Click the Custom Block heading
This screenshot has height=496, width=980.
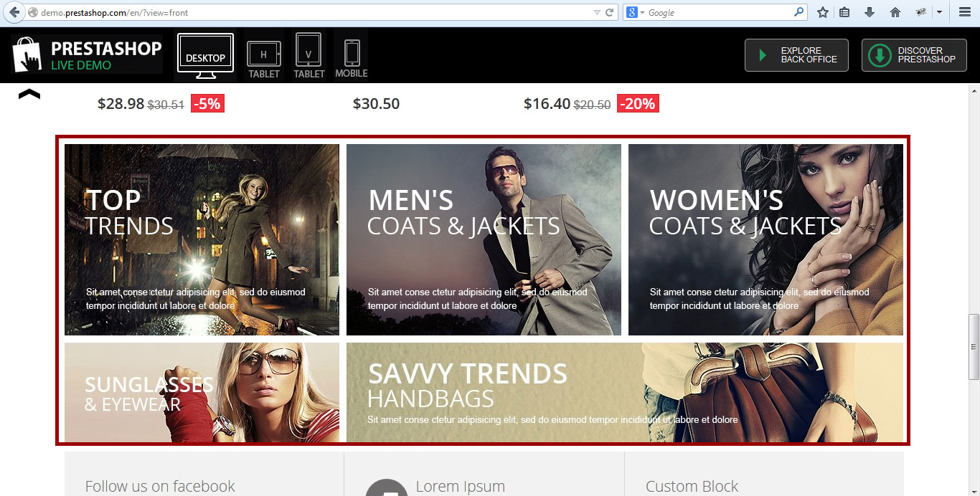point(692,486)
